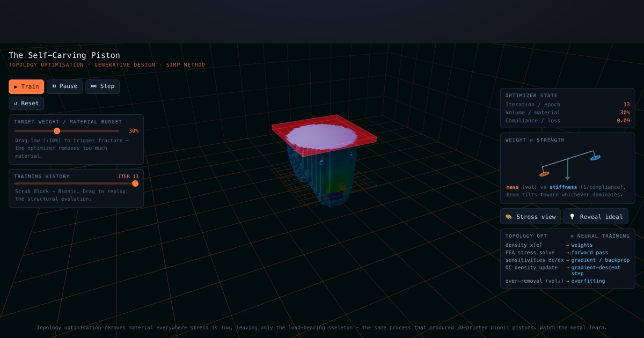Screen dimensions: 644x338
Task: Click the lightbulb icon on Reveal ideal
Action: click(572, 217)
